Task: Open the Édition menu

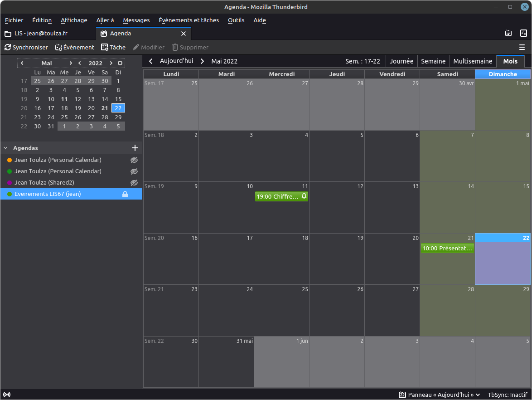Action: point(42,20)
